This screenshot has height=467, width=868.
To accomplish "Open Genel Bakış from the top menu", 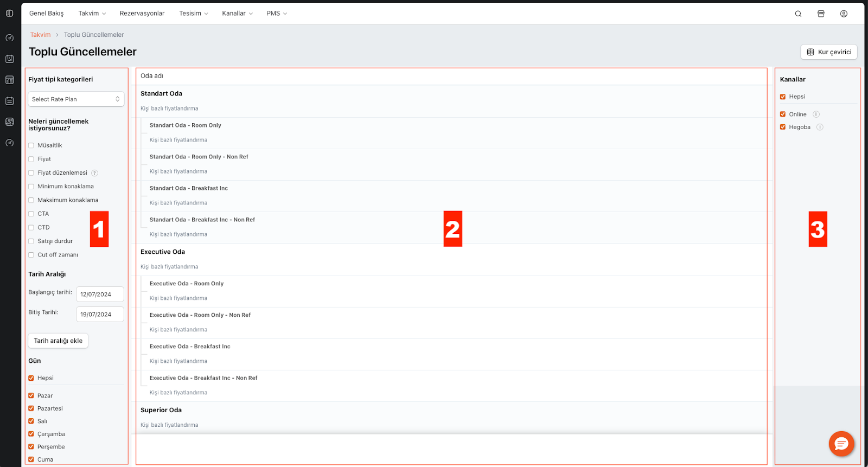I will click(x=46, y=14).
